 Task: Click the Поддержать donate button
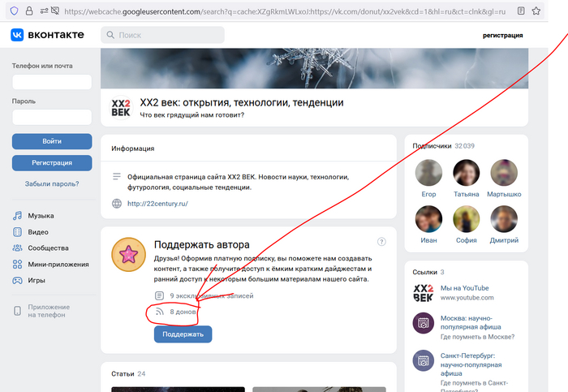tap(183, 334)
